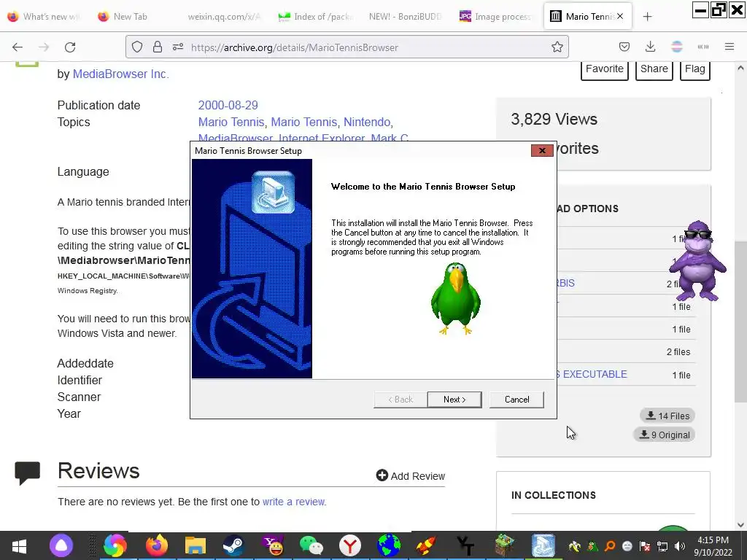Viewport: 747px width, 560px height.
Task: Open the taskbar clock showing 4:15 PM
Action: (713, 545)
